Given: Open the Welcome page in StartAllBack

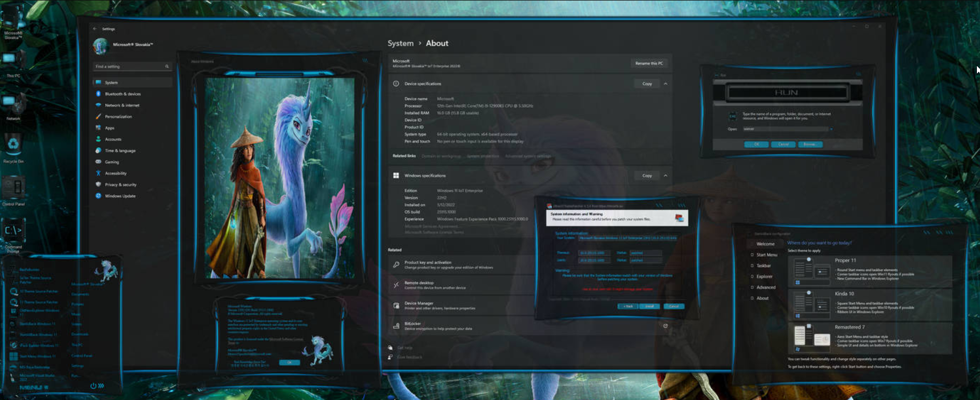Looking at the screenshot, I should coord(765,244).
